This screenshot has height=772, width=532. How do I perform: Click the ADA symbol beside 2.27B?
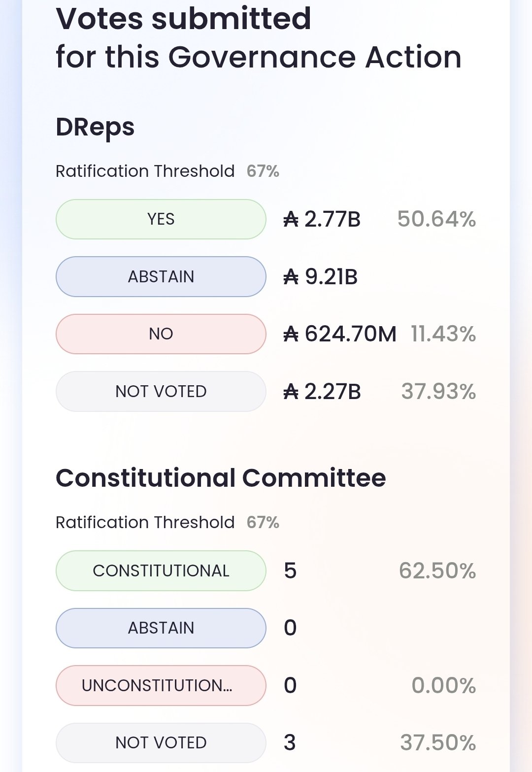[291, 392]
